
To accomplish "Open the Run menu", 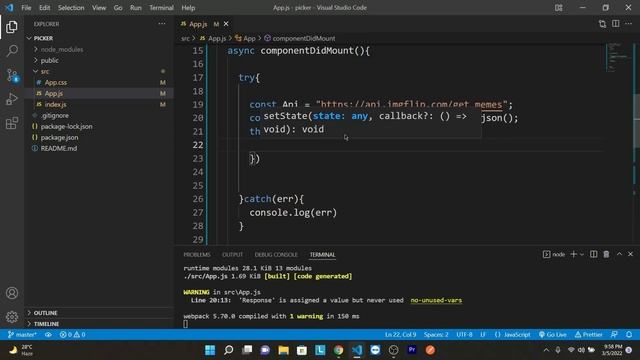I will [136, 8].
